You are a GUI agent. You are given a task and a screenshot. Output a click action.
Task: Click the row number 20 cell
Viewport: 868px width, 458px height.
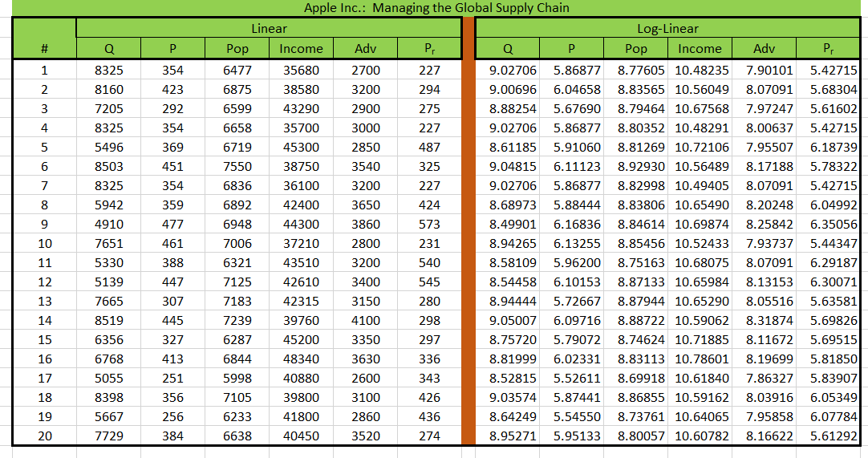[x=44, y=436]
